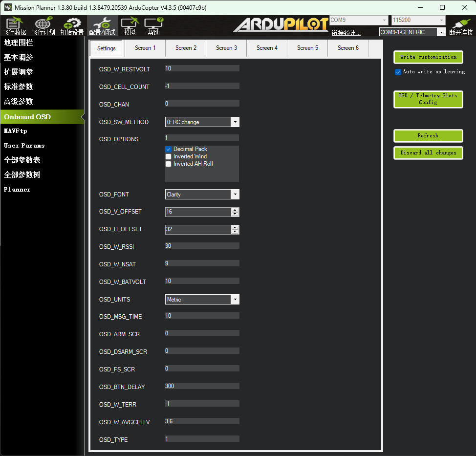476x456 pixels.
Task: Increase OSD_V_OFFSET with the up arrow
Action: [x=235, y=210]
